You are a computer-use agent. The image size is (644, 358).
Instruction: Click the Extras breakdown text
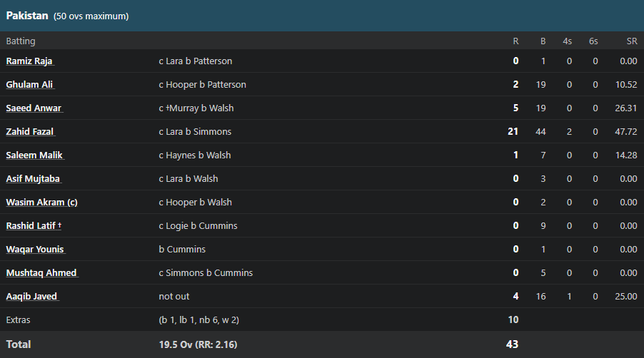click(x=198, y=320)
